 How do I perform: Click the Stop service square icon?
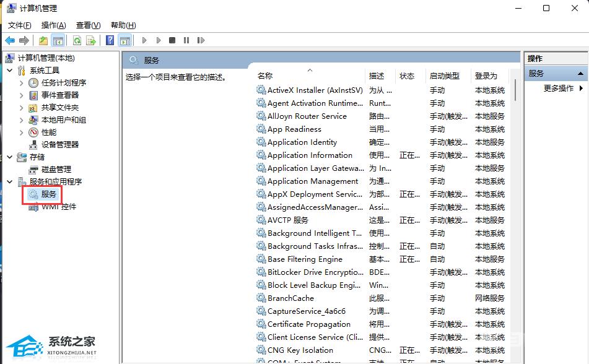point(172,40)
